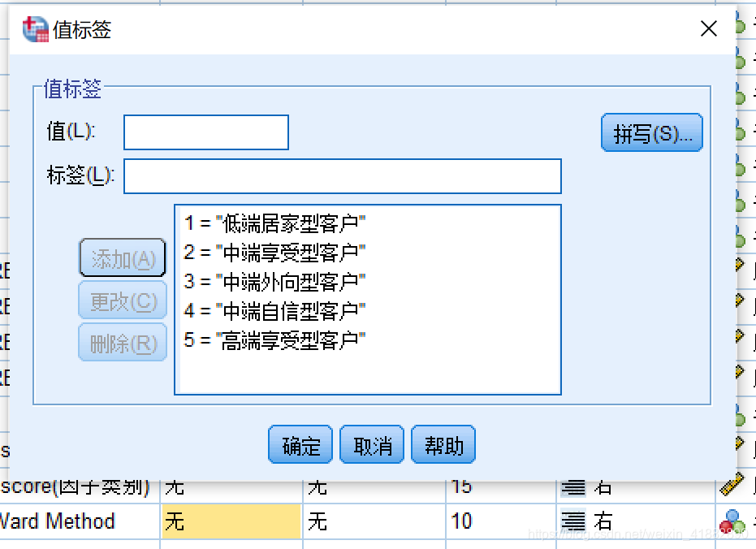Click inside the 标签(L) input field
The width and height of the screenshot is (756, 549).
(341, 176)
